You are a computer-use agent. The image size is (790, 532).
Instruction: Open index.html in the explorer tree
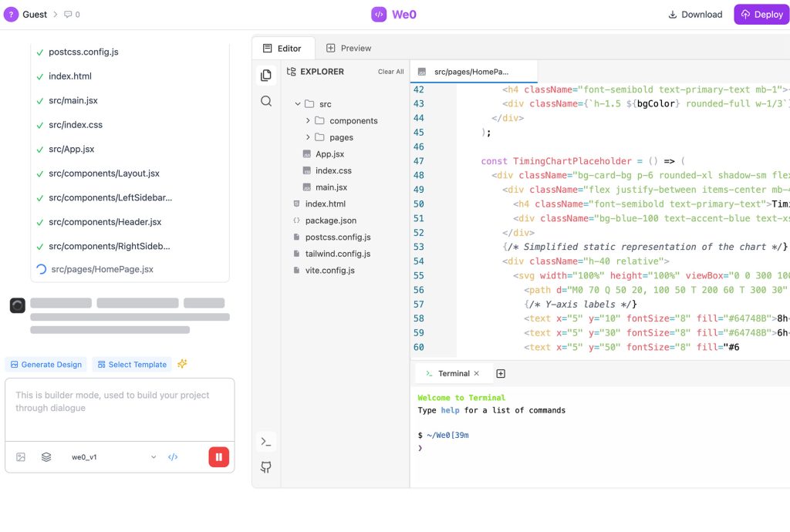click(x=325, y=204)
